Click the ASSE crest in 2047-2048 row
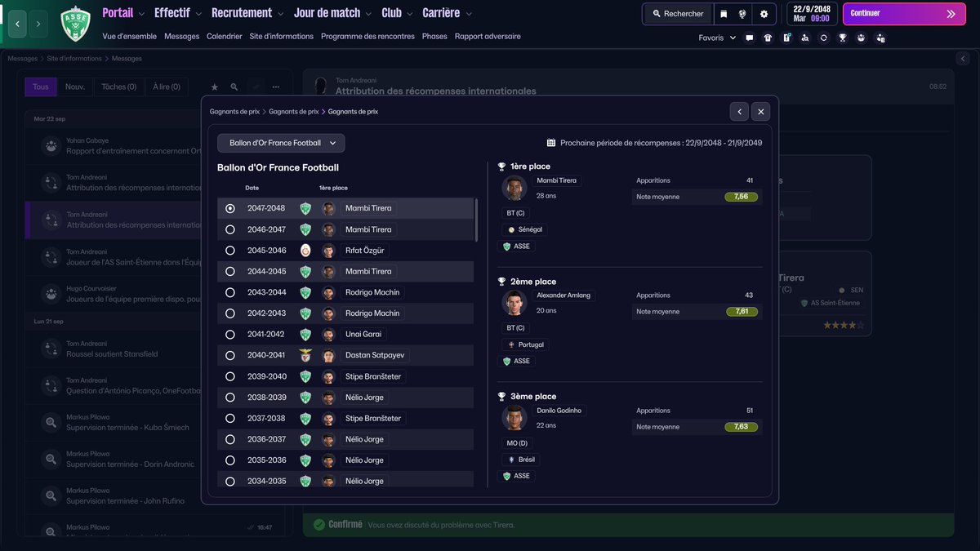Image resolution: width=980 pixels, height=551 pixels. click(x=305, y=208)
